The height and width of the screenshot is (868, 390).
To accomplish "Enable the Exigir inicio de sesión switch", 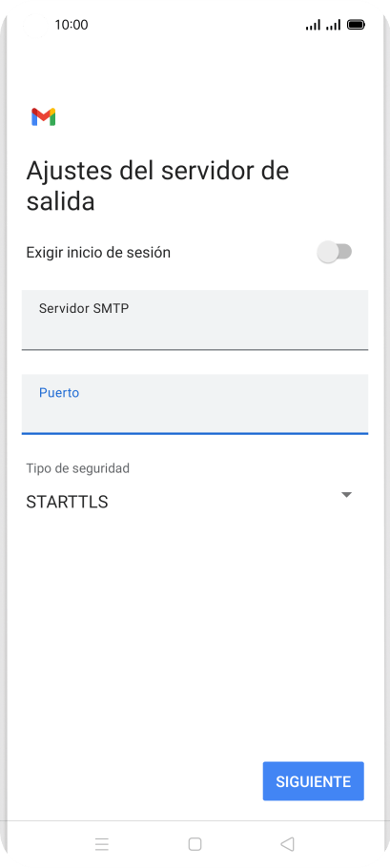I will tap(335, 252).
